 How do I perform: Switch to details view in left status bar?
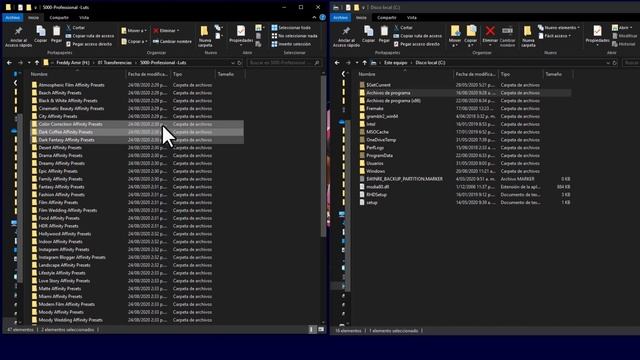312,329
